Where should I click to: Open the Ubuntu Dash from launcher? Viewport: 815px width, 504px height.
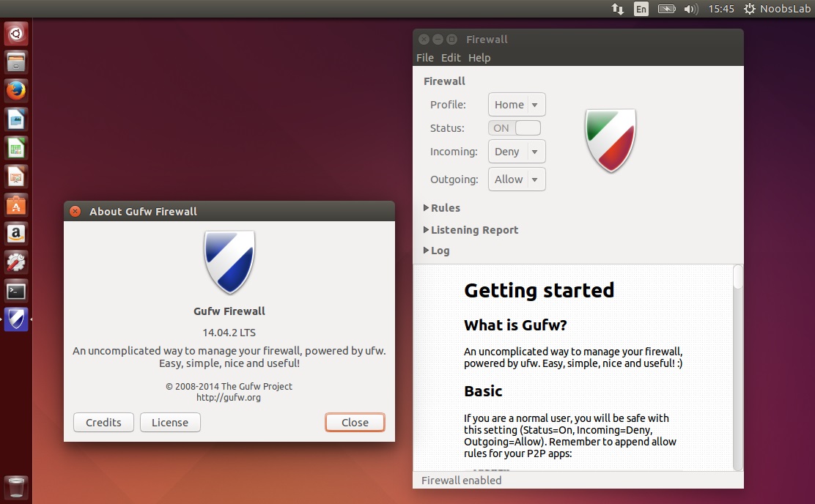16,34
